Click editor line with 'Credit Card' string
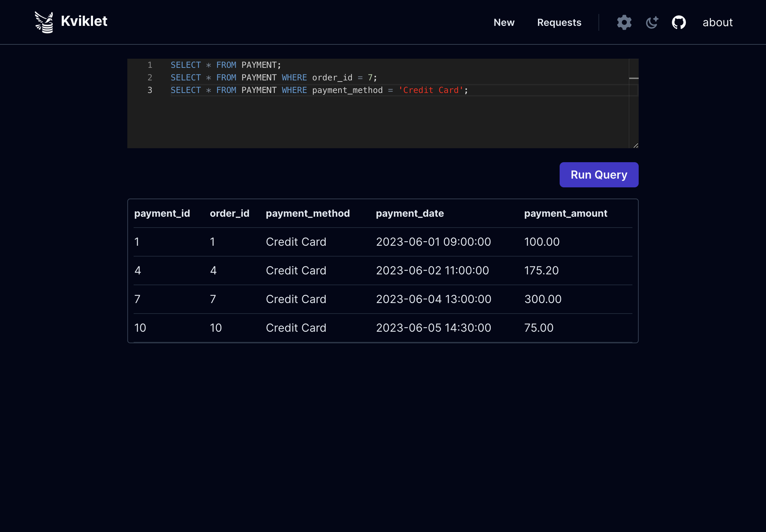 point(319,90)
